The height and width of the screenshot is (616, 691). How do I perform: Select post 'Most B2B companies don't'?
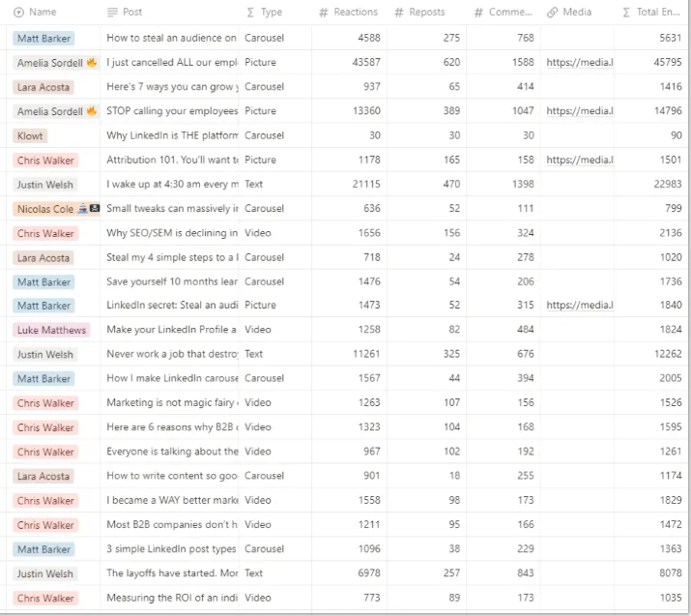(x=172, y=525)
